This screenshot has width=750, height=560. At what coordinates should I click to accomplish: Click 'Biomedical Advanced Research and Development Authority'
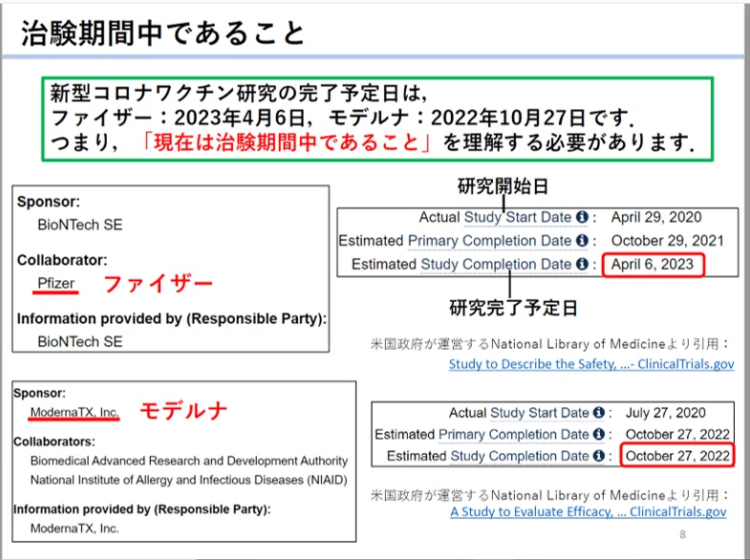pyautogui.click(x=189, y=461)
